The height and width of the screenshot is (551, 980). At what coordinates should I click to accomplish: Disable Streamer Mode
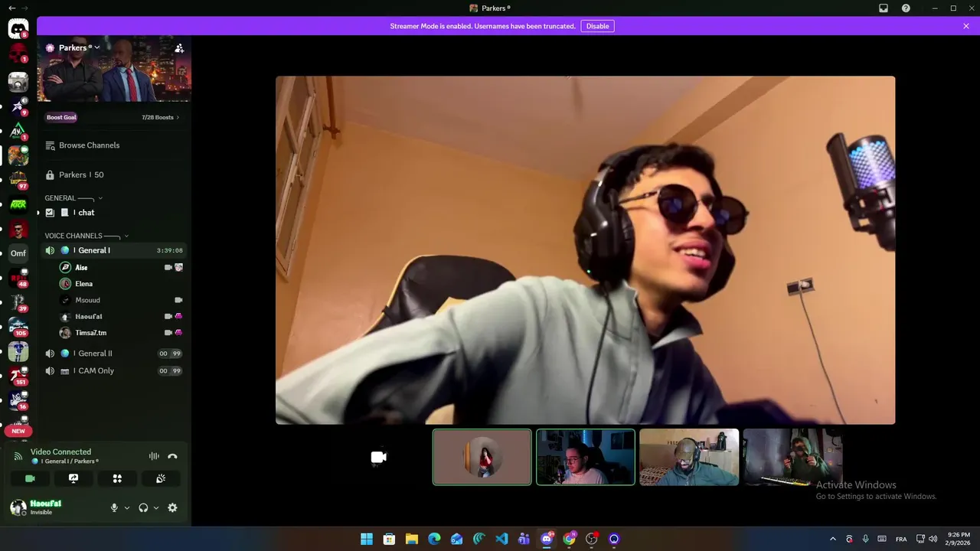tap(597, 26)
